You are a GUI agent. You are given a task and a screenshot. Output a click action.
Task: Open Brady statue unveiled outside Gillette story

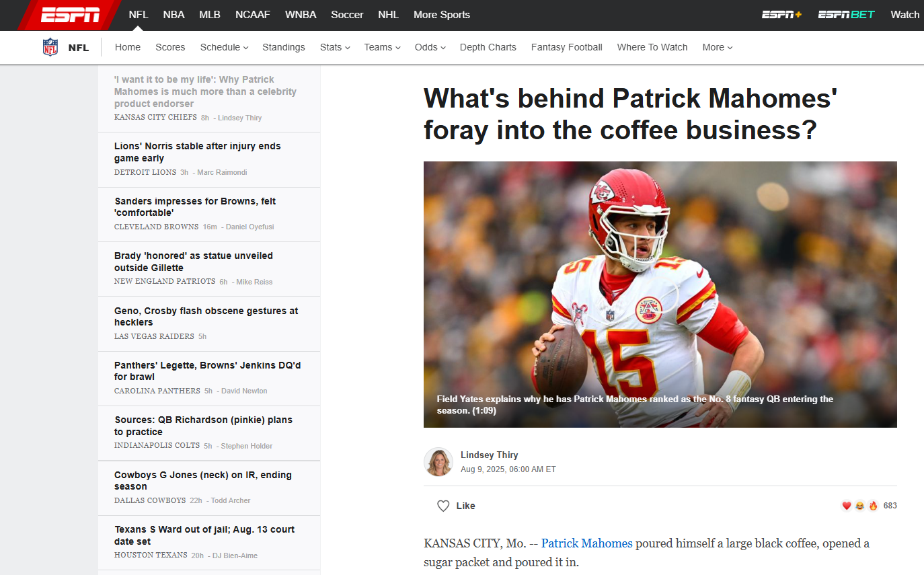tap(194, 262)
